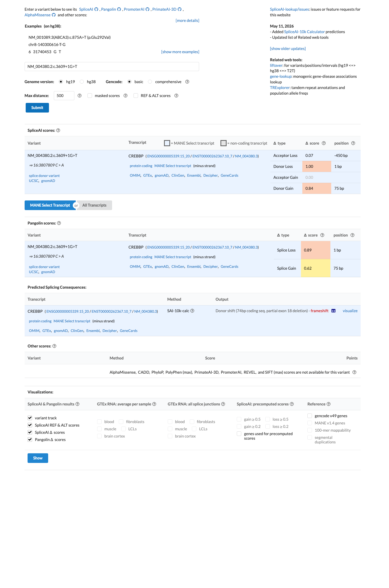Switch to MANE Select Transcript tab
This screenshot has height=588, width=389.
point(50,205)
